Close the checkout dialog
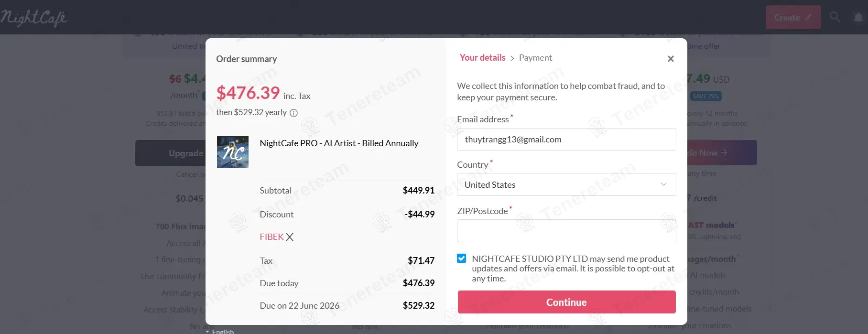 [671, 59]
